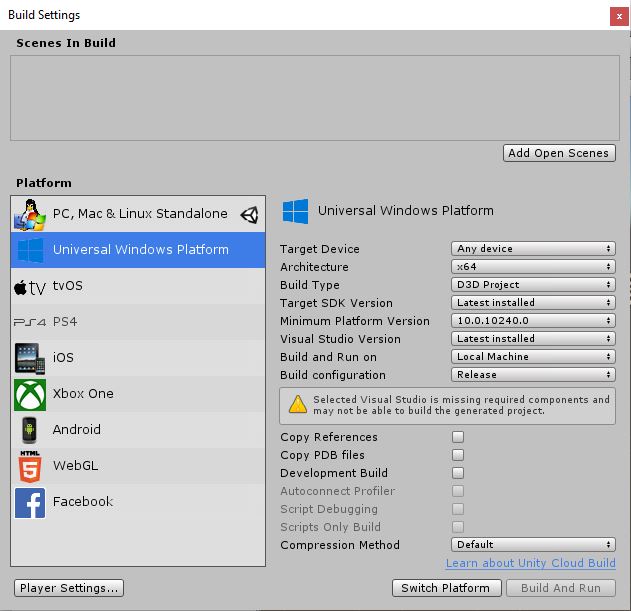Select the Facebook platform row
631x611 pixels.
point(138,502)
